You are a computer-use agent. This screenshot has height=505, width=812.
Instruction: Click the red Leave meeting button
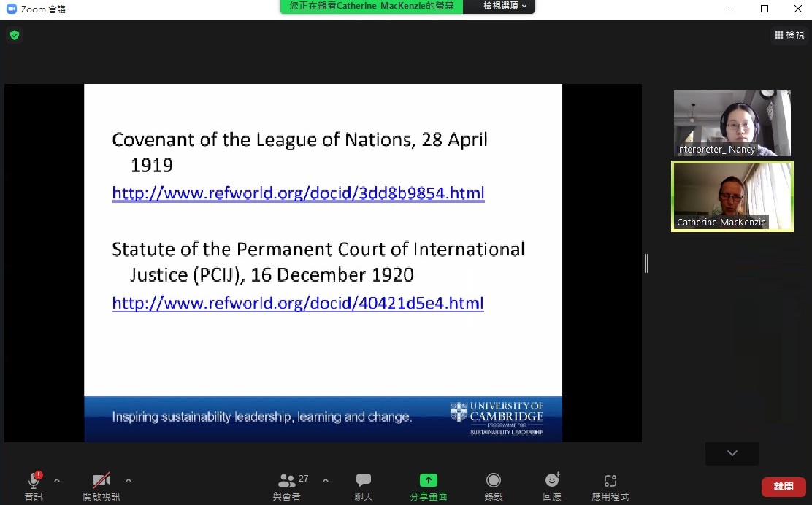(x=784, y=487)
